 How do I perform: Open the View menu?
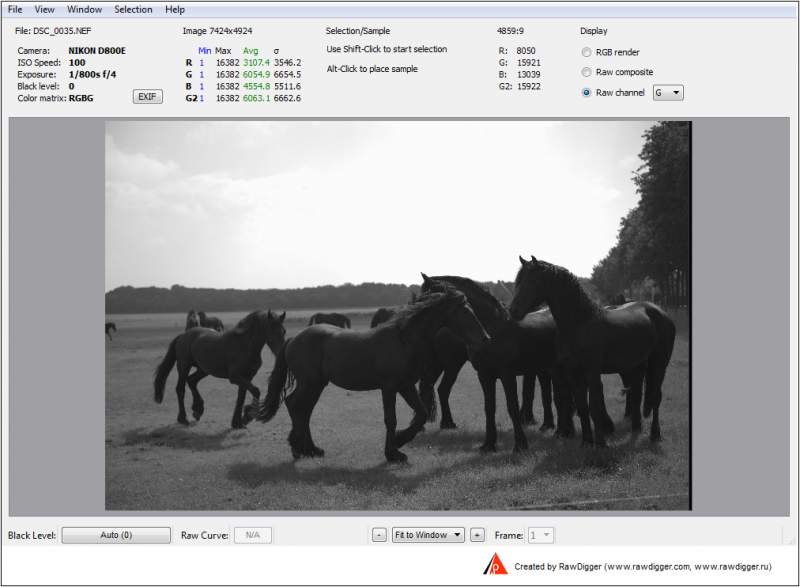click(44, 9)
